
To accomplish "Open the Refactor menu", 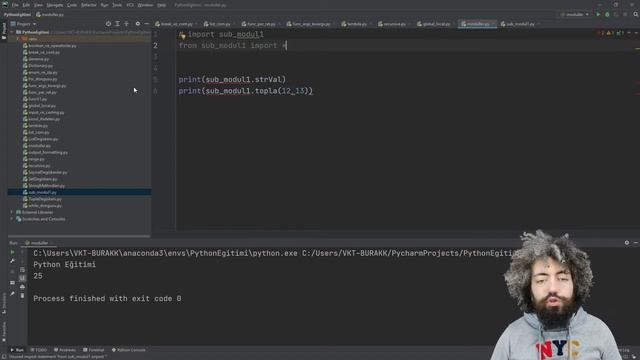I will [89, 5].
